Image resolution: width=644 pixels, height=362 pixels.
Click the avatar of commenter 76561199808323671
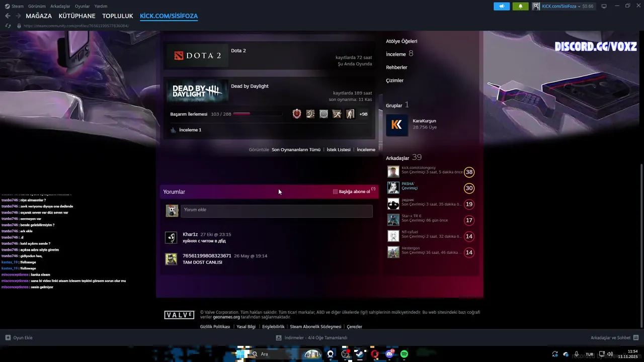[x=172, y=259]
